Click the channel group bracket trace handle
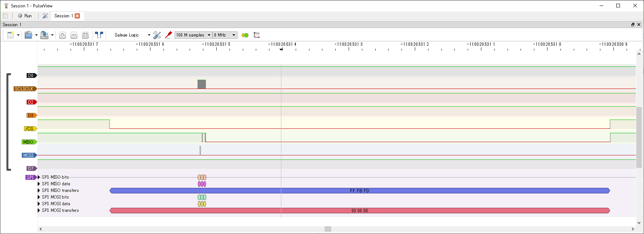Screen dimensions: 644x234 click(8, 122)
